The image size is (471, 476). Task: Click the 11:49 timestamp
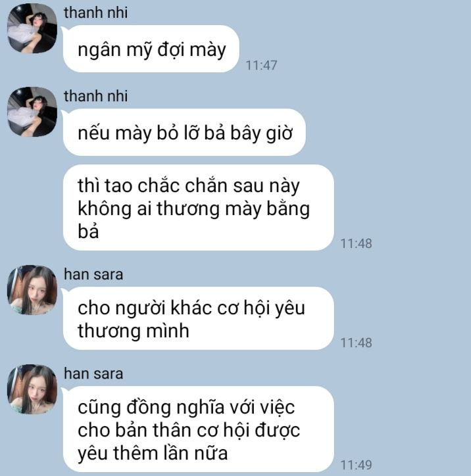pyautogui.click(x=357, y=465)
